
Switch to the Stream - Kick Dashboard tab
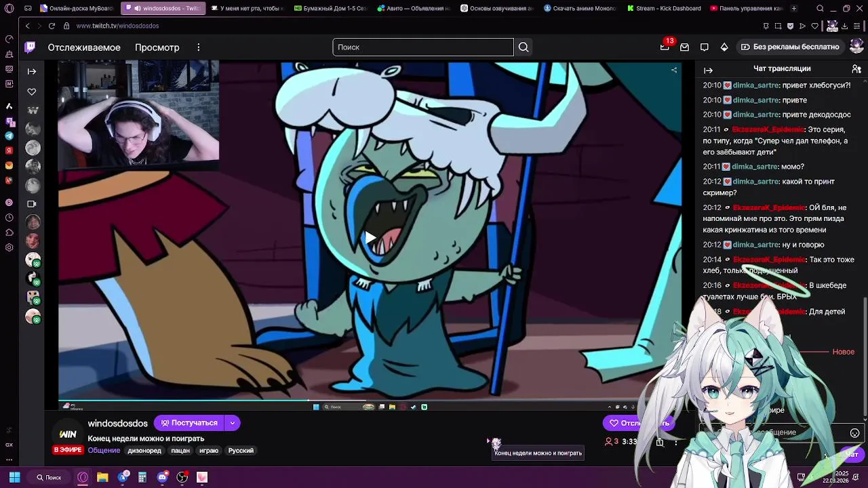[664, 9]
